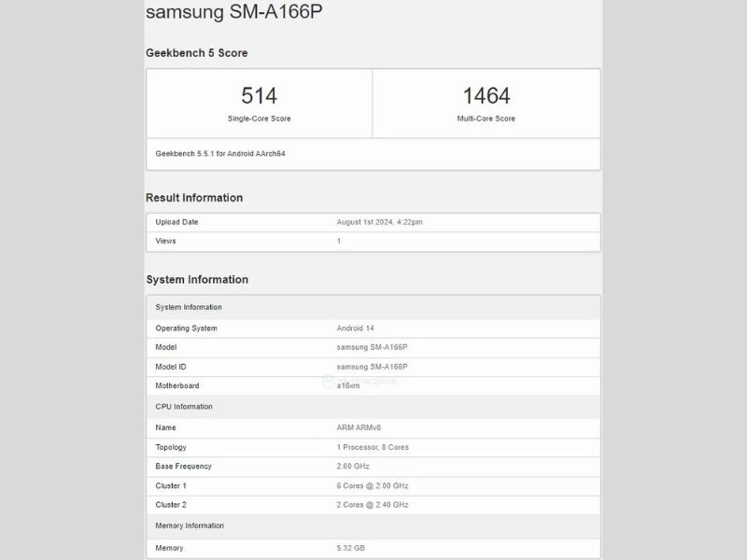Click the Memory value 5.32 GB

point(351,548)
